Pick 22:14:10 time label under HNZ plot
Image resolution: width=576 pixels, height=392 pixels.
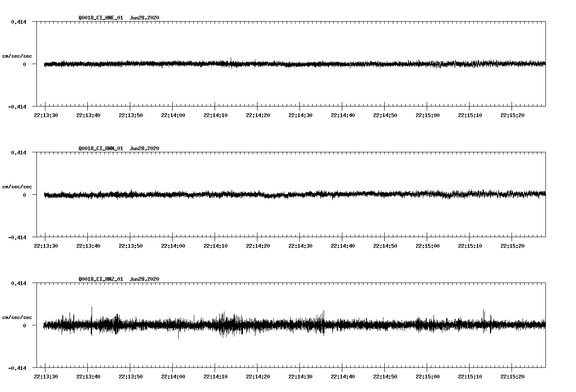215,377
